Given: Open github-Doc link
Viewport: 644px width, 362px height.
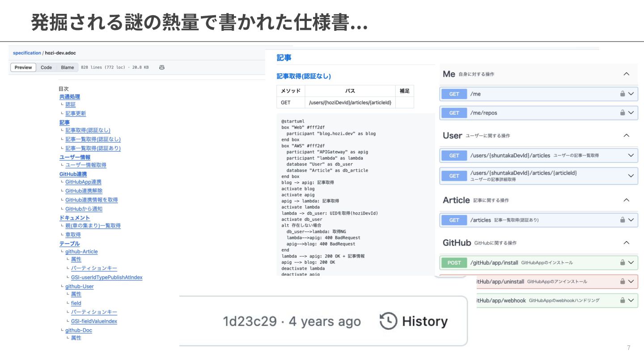Looking at the screenshot, I should click(x=79, y=330).
